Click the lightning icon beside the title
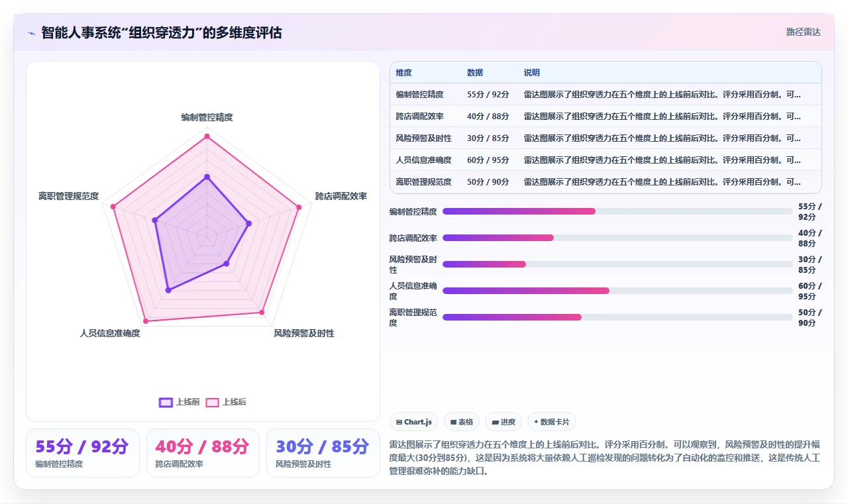This screenshot has height=504, width=848. coord(31,32)
